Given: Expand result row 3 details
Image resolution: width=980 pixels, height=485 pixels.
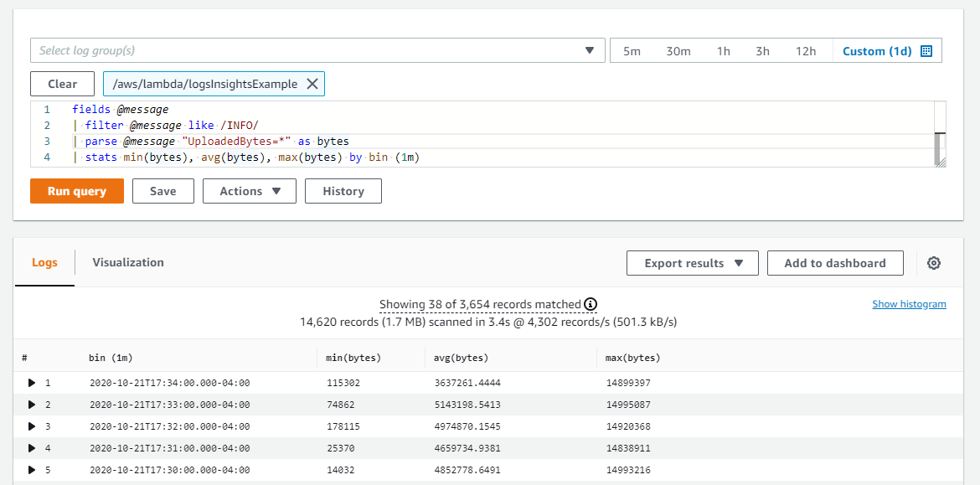Looking at the screenshot, I should (x=32, y=426).
